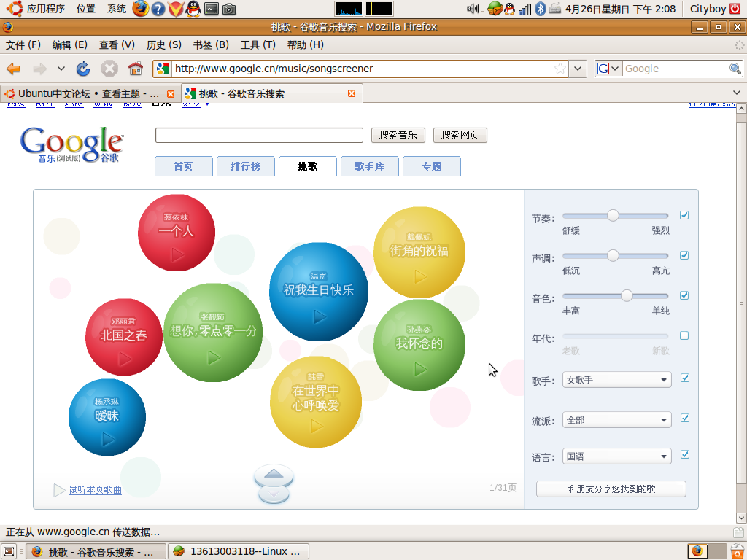Bookmark this page with the star icon
Image resolution: width=747 pixels, height=560 pixels.
pos(560,69)
